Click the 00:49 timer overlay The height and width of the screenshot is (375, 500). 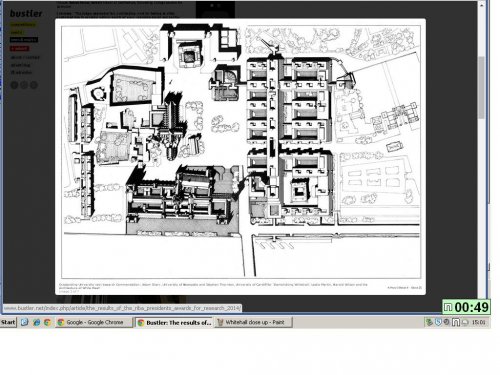pyautogui.click(x=466, y=307)
